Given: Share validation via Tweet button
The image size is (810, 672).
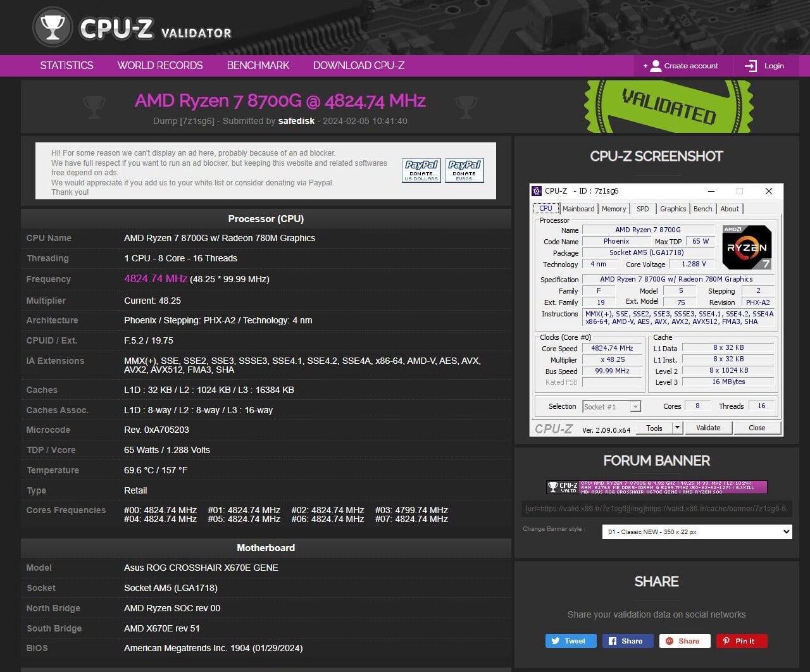Looking at the screenshot, I should point(570,641).
